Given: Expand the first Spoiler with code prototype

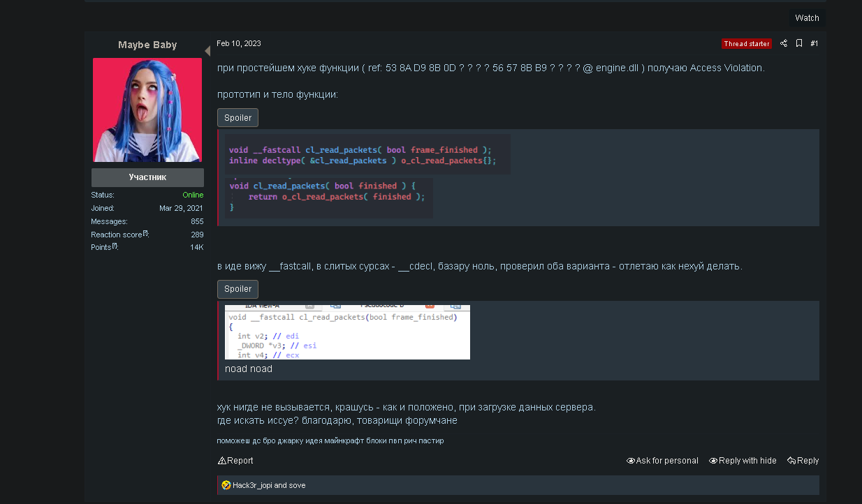Looking at the screenshot, I should coord(238,117).
